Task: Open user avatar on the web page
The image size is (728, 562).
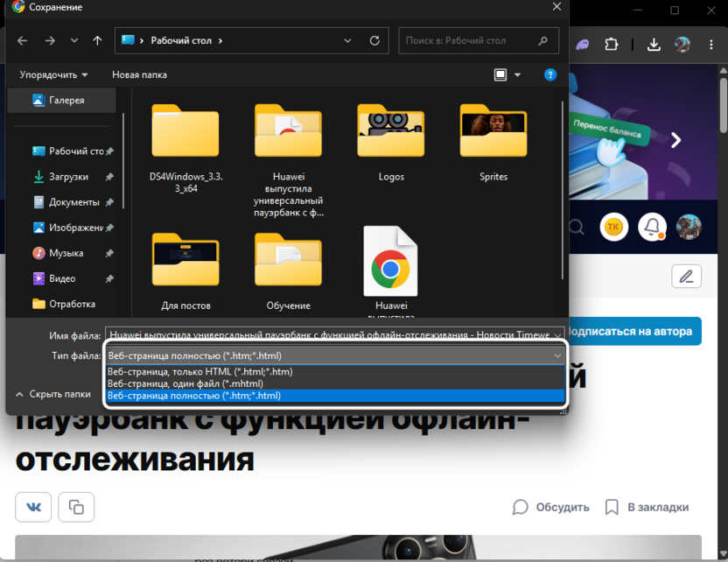Action: click(689, 227)
